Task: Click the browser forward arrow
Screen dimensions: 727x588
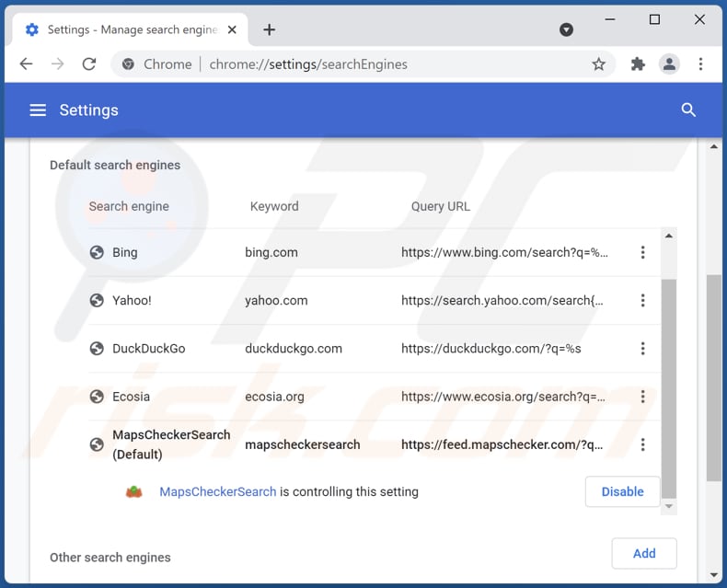Action: pyautogui.click(x=57, y=64)
